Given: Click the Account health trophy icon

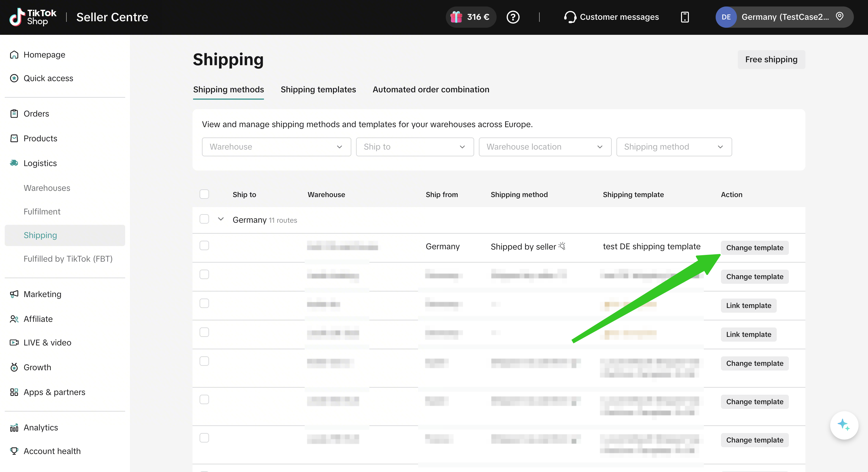Looking at the screenshot, I should point(14,451).
